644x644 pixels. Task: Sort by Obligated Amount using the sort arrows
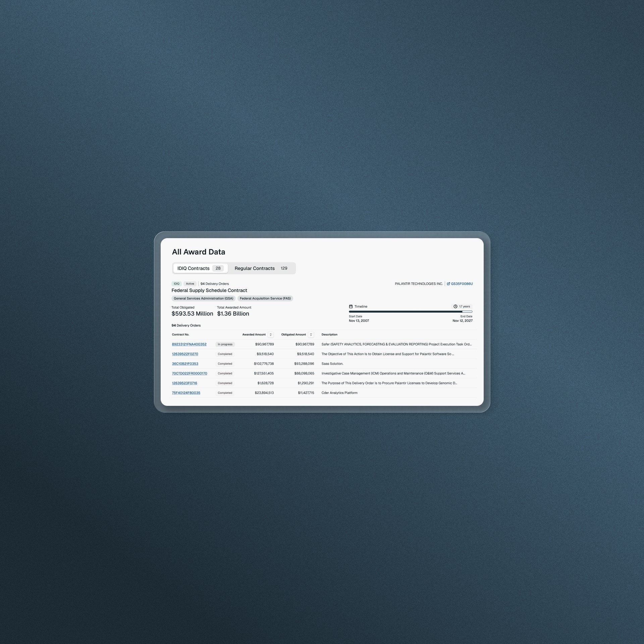coord(311,334)
